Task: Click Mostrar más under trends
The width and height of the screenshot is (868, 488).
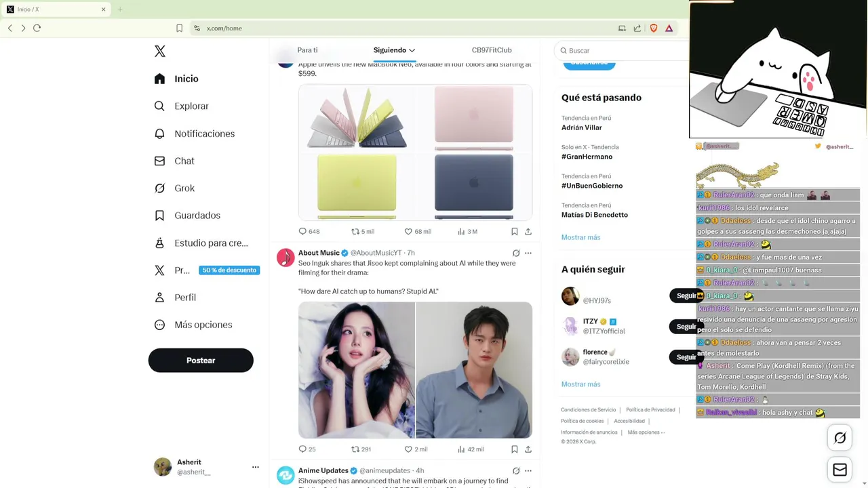Action: pos(580,237)
